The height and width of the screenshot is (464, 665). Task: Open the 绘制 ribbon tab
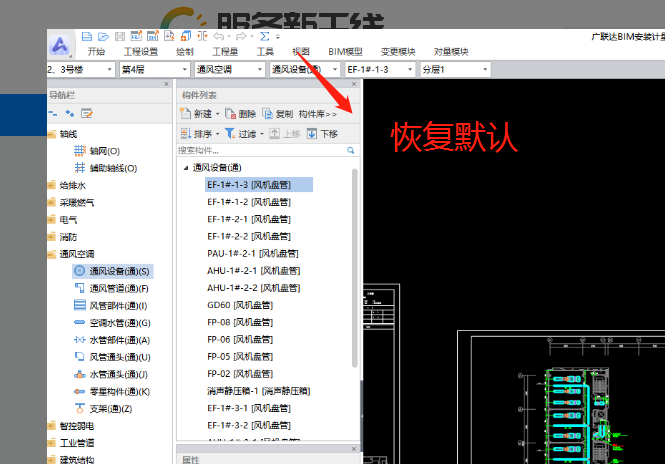(185, 52)
